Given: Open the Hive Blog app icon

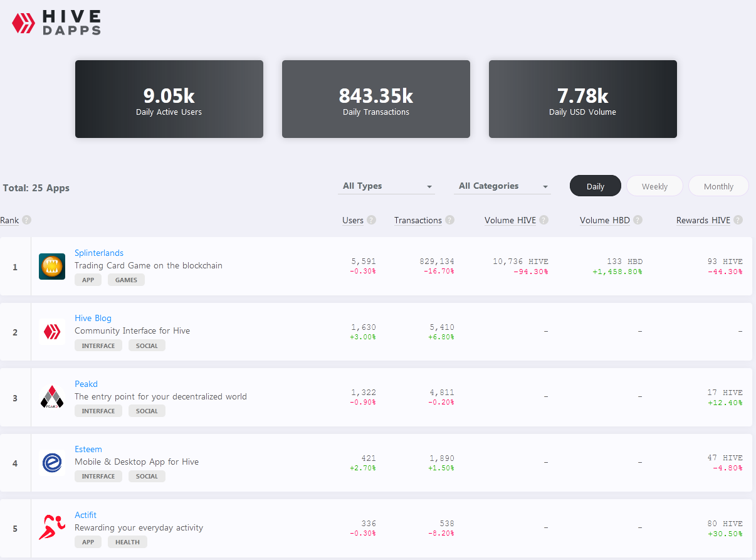Looking at the screenshot, I should click(52, 332).
